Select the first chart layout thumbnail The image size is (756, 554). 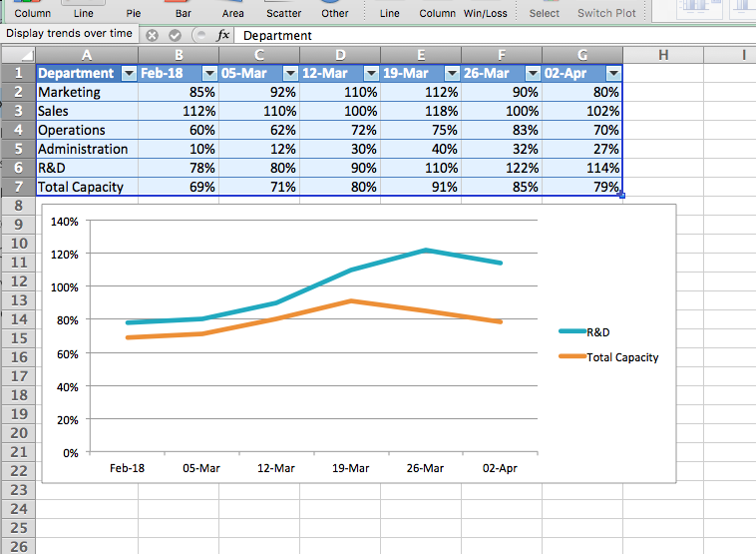click(699, 10)
